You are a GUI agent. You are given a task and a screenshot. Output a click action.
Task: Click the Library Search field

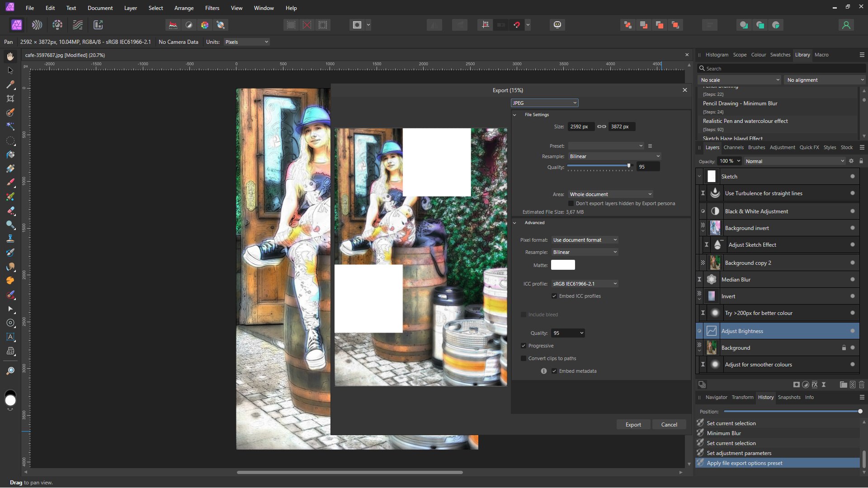point(781,69)
